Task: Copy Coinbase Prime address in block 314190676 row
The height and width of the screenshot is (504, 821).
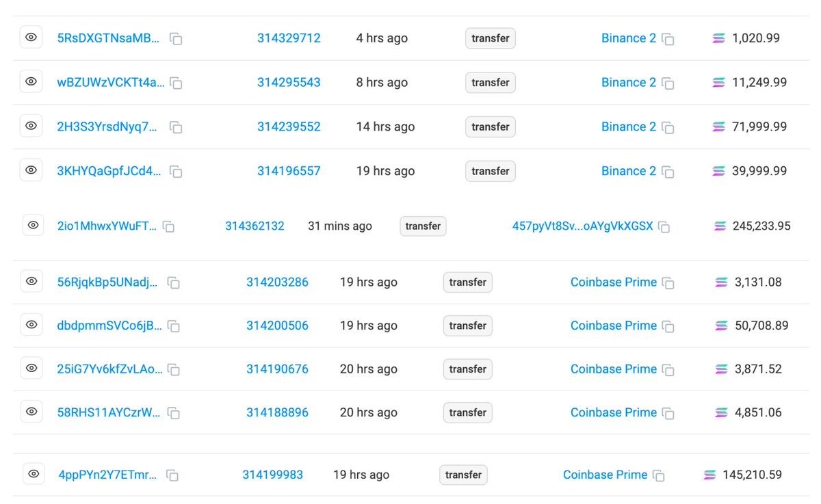Action: point(668,369)
